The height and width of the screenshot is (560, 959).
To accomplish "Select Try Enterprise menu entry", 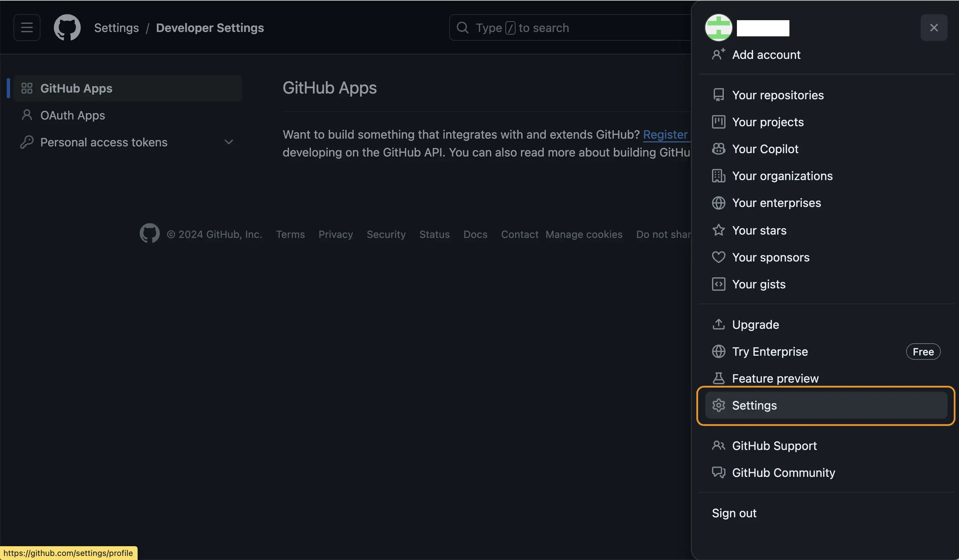I will (x=826, y=351).
